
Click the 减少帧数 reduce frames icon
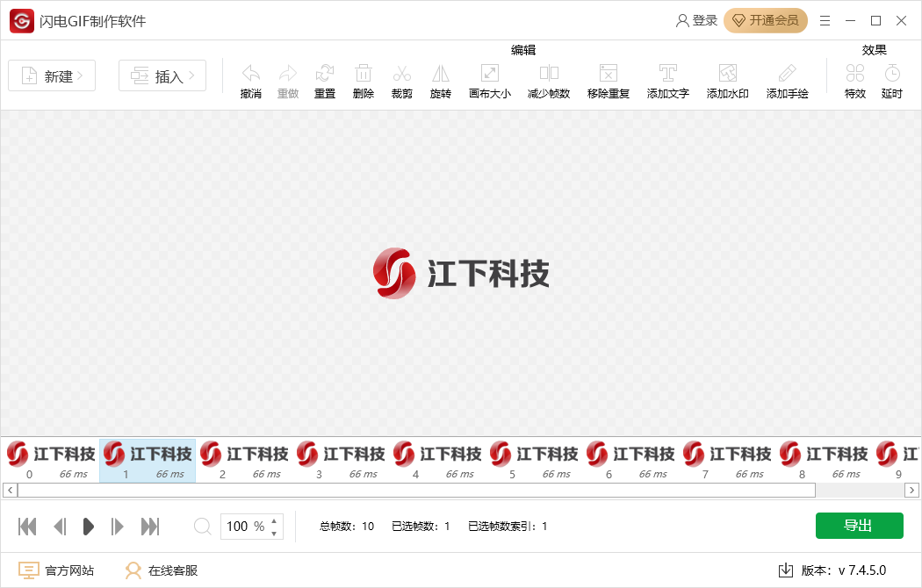click(x=549, y=74)
